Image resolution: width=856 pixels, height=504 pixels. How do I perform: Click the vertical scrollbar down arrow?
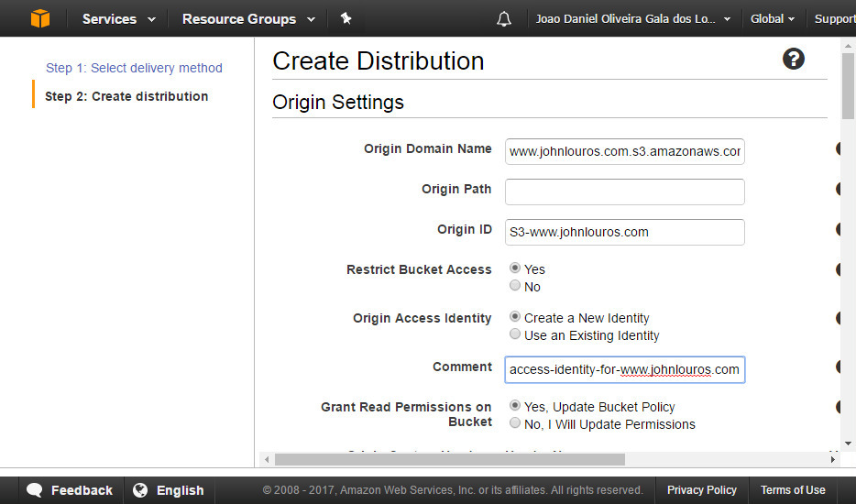coord(848,444)
